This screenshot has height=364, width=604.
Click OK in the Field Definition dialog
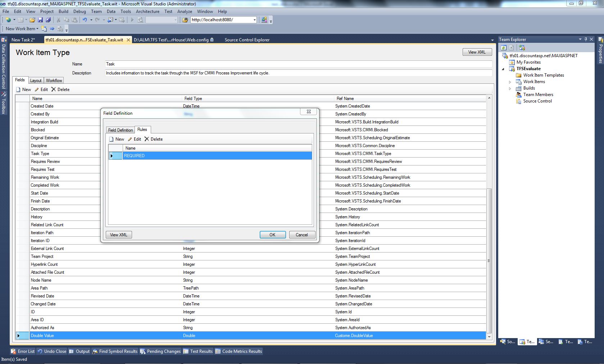click(272, 235)
